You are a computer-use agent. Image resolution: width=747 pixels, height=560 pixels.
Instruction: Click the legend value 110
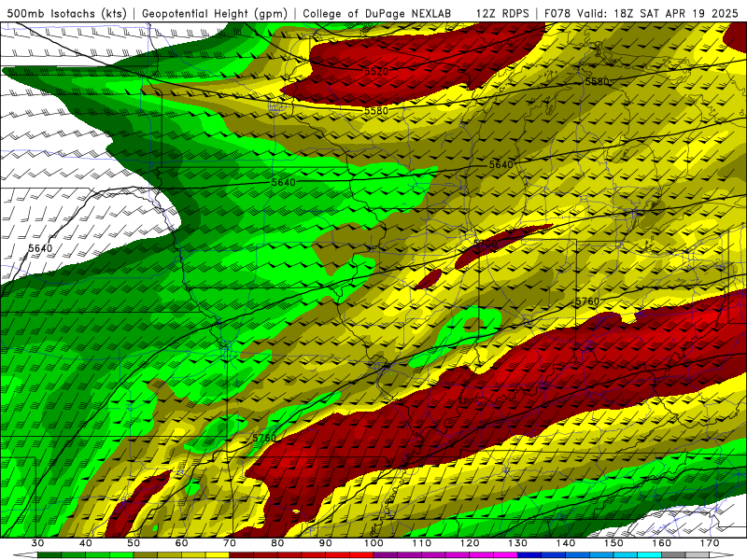[422, 543]
